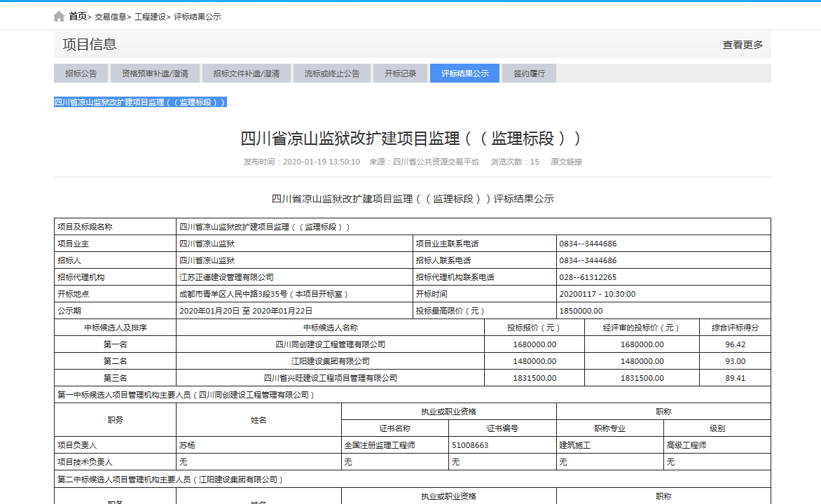Screen dimensions: 821x504
Task: Select the 评标结果公示 breadcrumb item
Action: (196, 16)
